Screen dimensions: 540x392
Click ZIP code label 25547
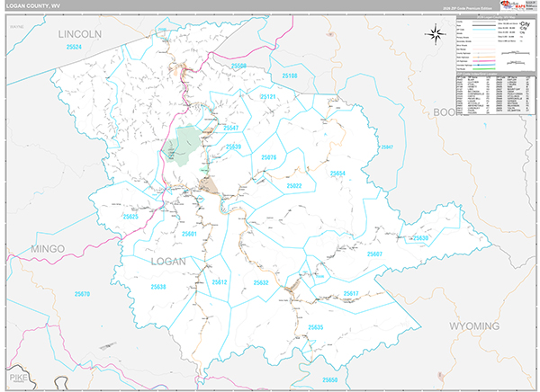[x=230, y=128]
